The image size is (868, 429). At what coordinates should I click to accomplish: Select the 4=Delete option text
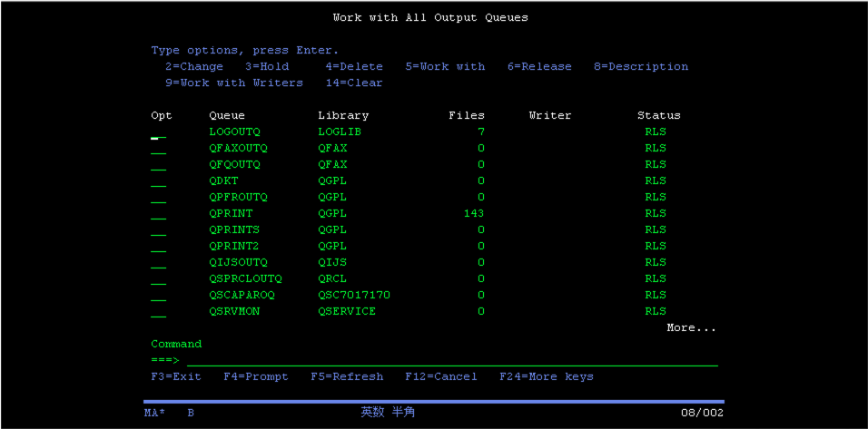(x=354, y=67)
